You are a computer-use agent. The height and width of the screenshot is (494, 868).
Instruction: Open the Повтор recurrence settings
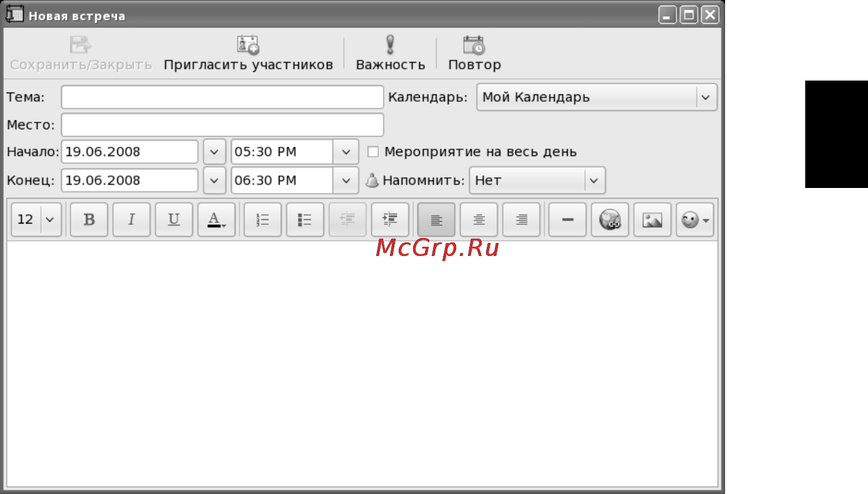(474, 54)
